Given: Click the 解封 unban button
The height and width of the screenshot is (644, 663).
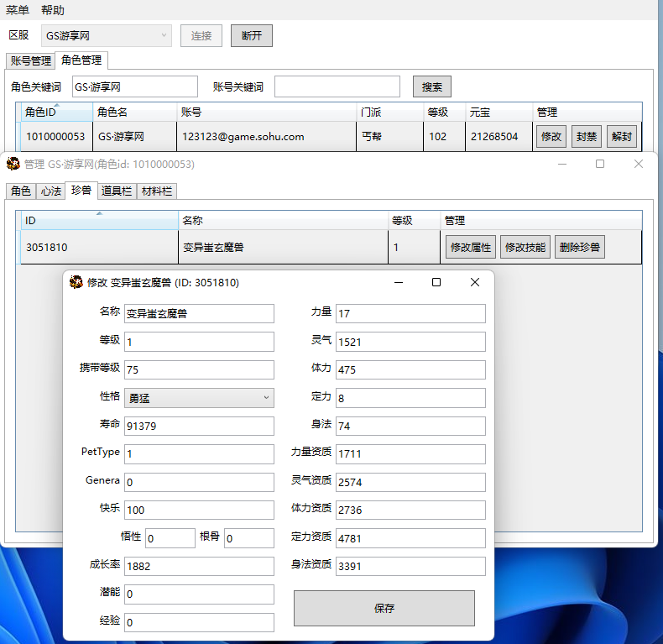Looking at the screenshot, I should [621, 137].
